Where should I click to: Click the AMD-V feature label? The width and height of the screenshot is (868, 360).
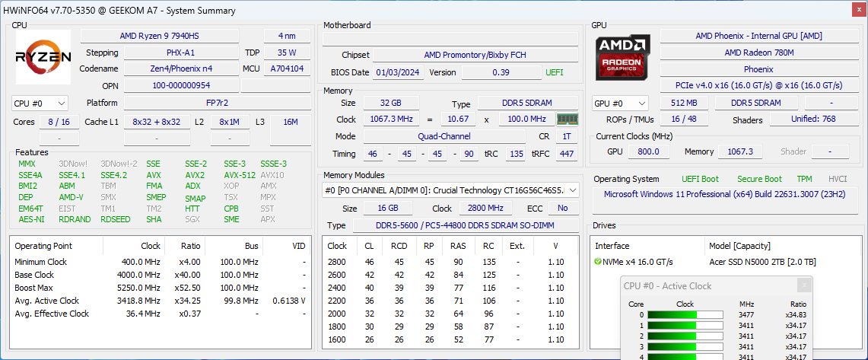point(71,197)
